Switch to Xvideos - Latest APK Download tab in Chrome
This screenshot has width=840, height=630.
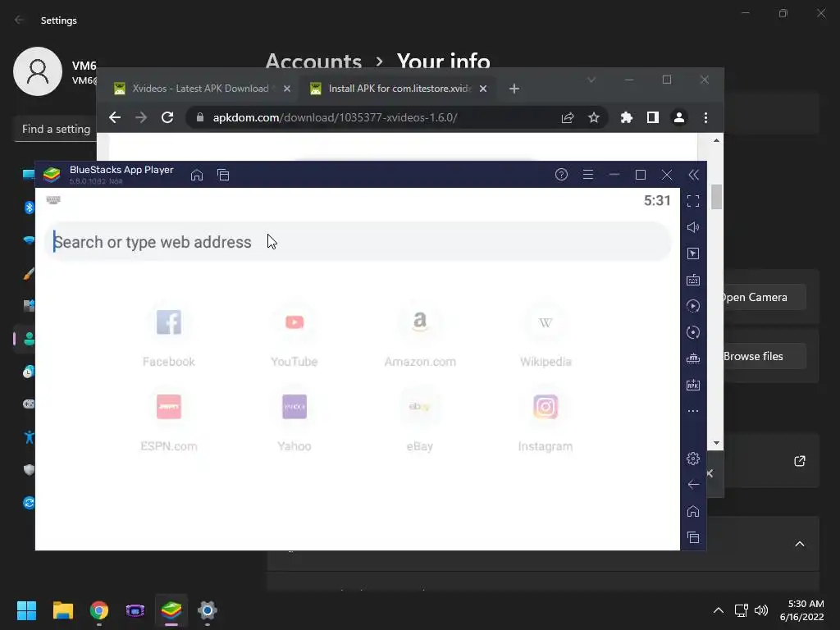point(200,89)
